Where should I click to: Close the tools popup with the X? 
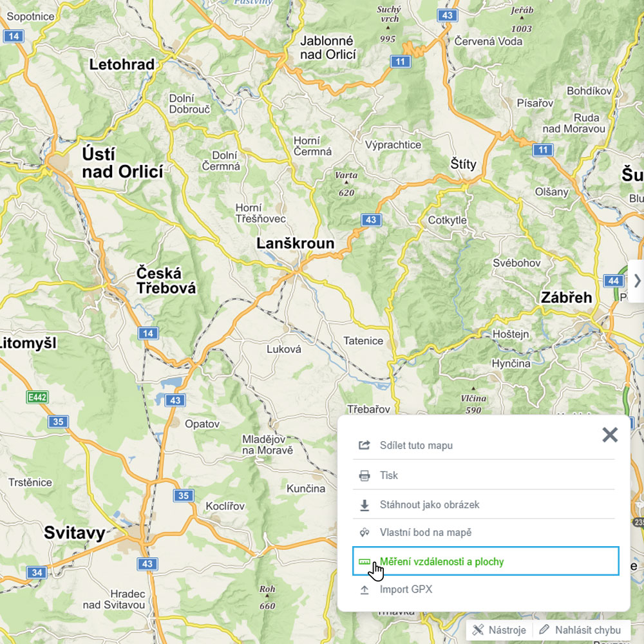[x=609, y=435]
